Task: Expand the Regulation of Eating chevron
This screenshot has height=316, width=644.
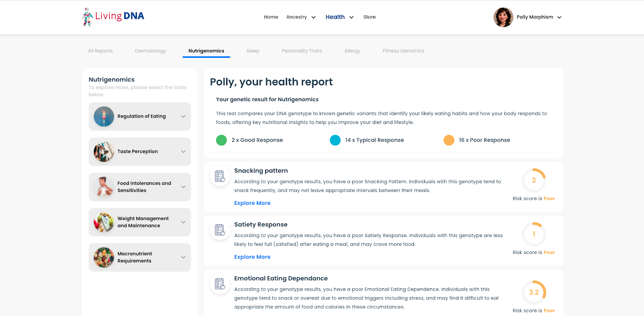Action: coord(183,116)
